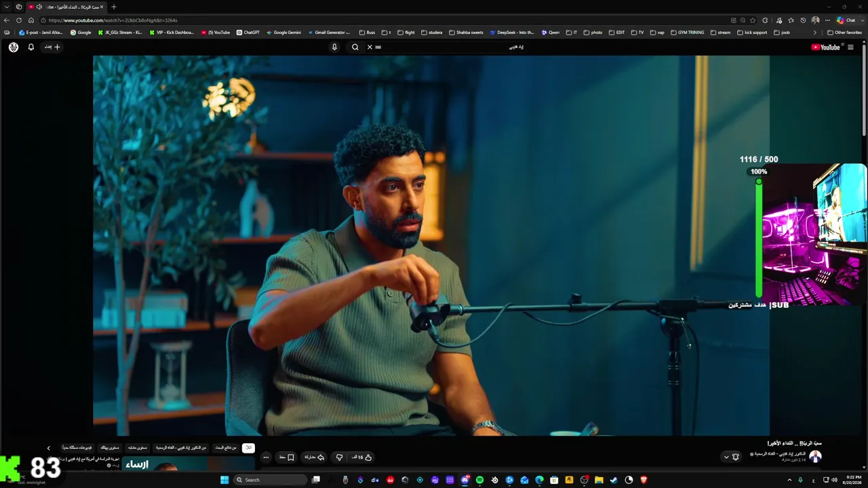The image size is (868, 488).
Task: Open the Qwen bookmark
Action: (x=551, y=33)
